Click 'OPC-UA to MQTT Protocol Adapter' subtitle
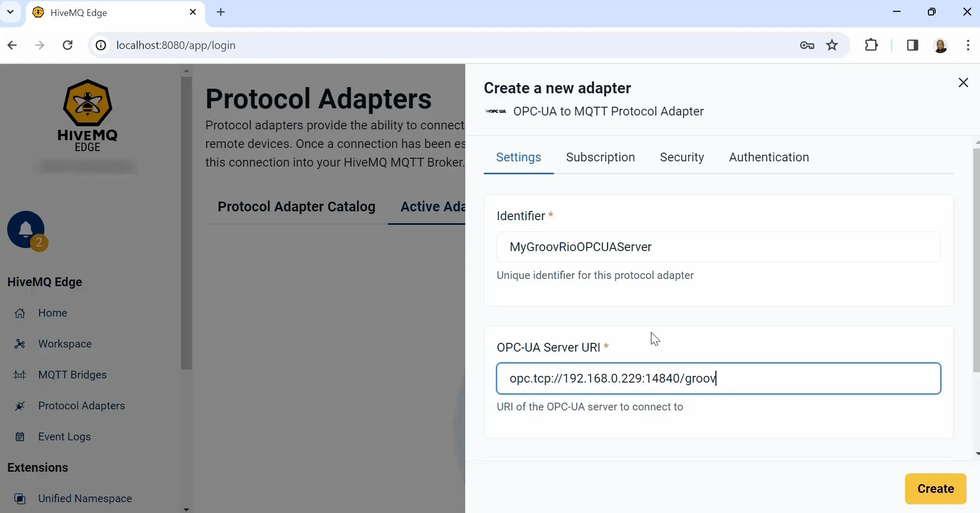The width and height of the screenshot is (980, 513). pos(608,111)
